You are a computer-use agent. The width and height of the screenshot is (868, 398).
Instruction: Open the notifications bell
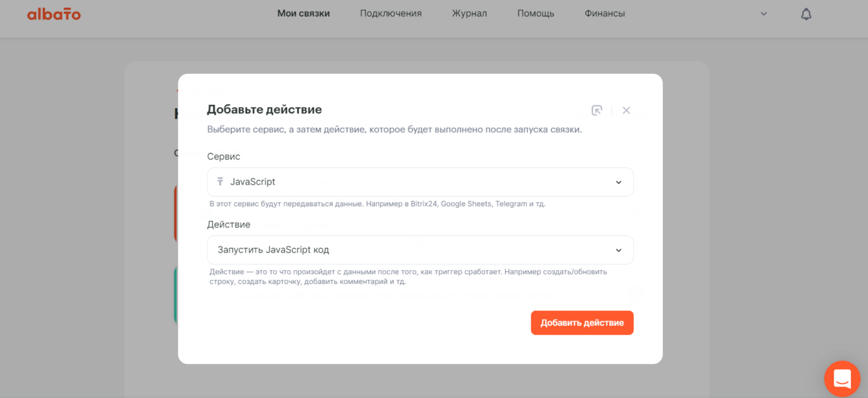click(x=806, y=14)
